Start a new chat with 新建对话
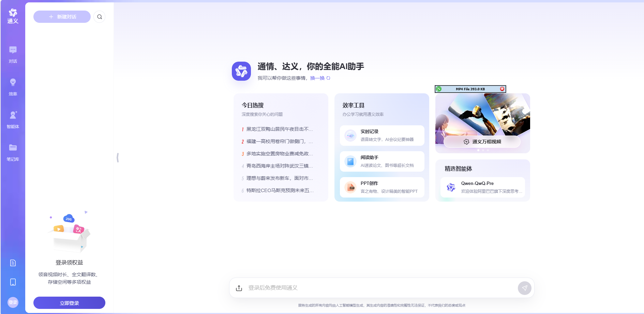The width and height of the screenshot is (644, 314). pos(62,17)
